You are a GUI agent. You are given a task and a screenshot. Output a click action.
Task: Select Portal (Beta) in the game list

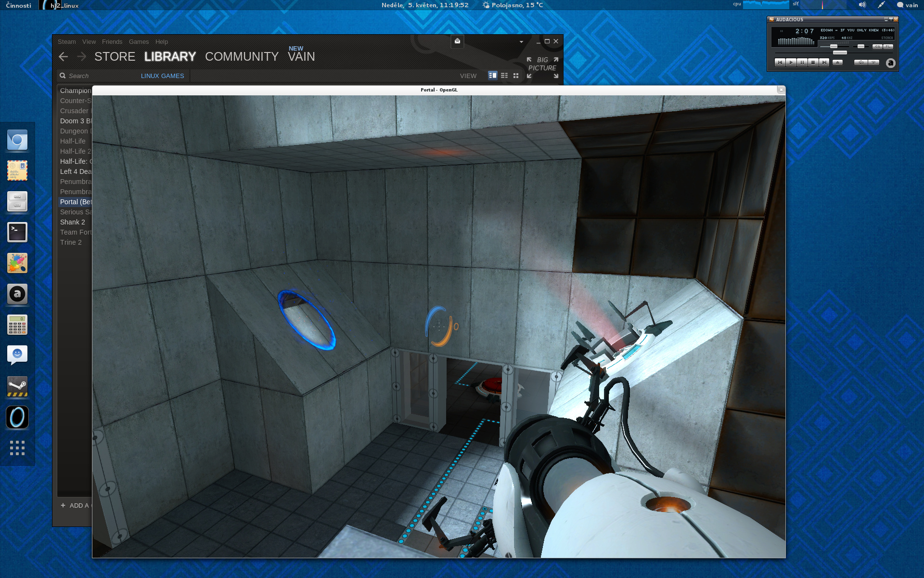76,202
